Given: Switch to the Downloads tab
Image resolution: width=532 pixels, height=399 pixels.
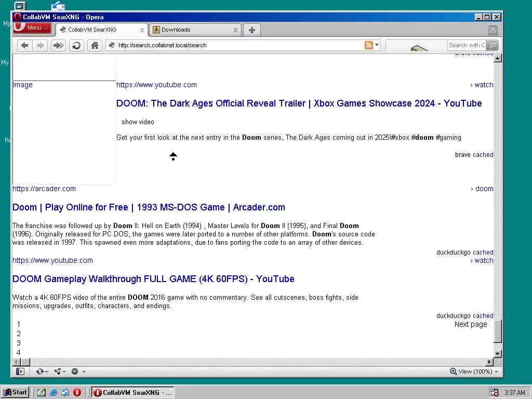Looking at the screenshot, I should pyautogui.click(x=195, y=30).
